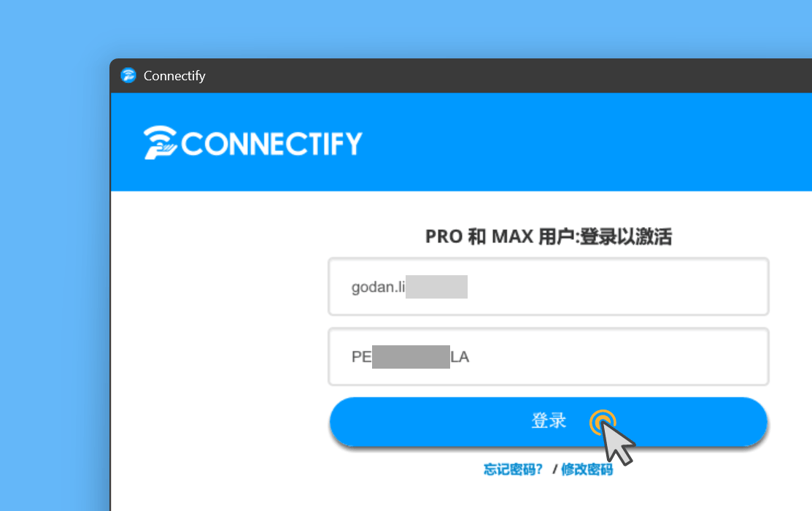The height and width of the screenshot is (511, 812).
Task: Click empty area of the blue header banner
Action: point(570,142)
